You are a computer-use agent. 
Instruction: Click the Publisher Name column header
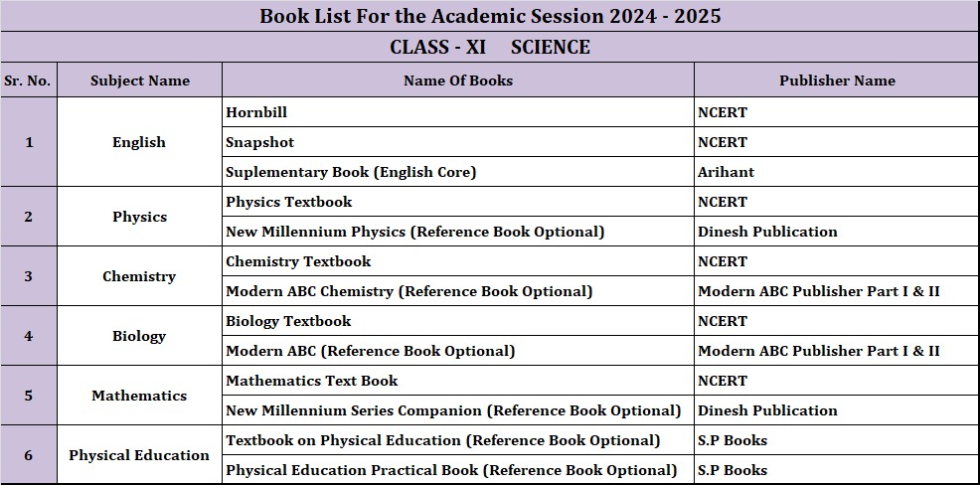(x=837, y=81)
